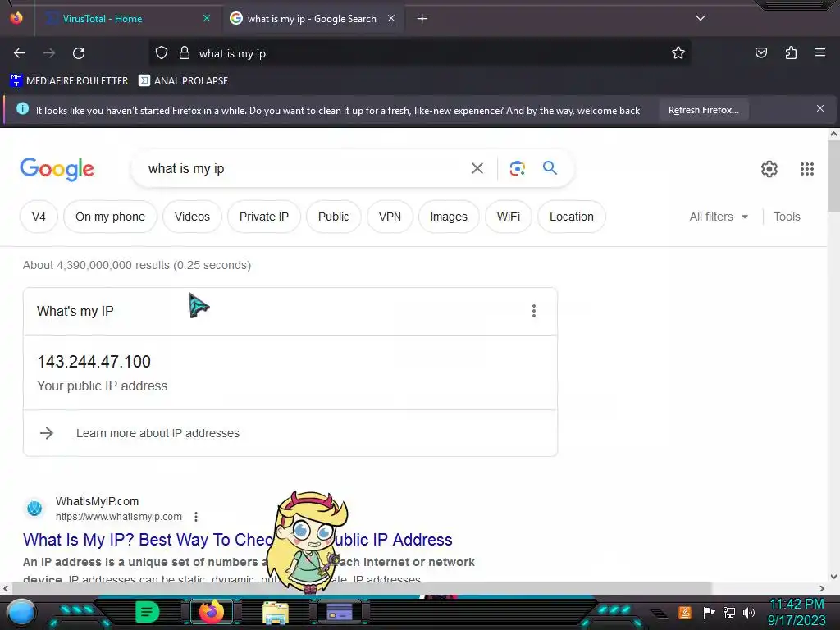Select the IP address 143.244.47.100 text
840x630 pixels.
(x=94, y=362)
